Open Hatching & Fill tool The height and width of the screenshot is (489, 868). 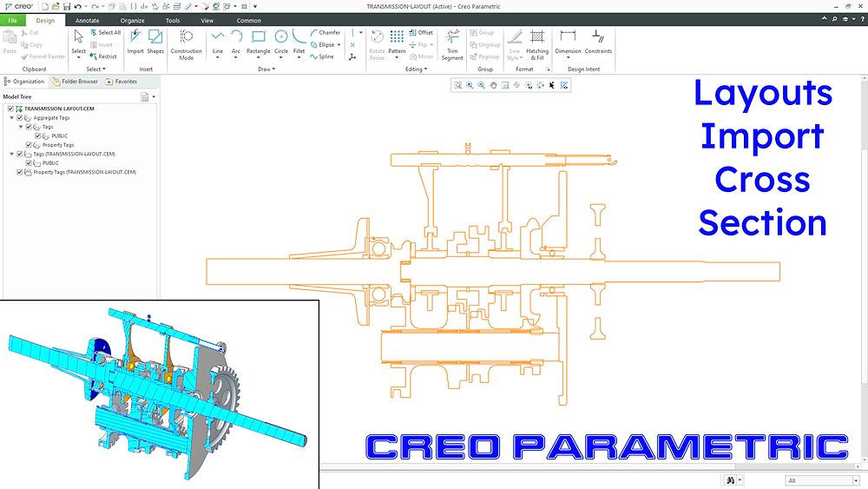(537, 44)
